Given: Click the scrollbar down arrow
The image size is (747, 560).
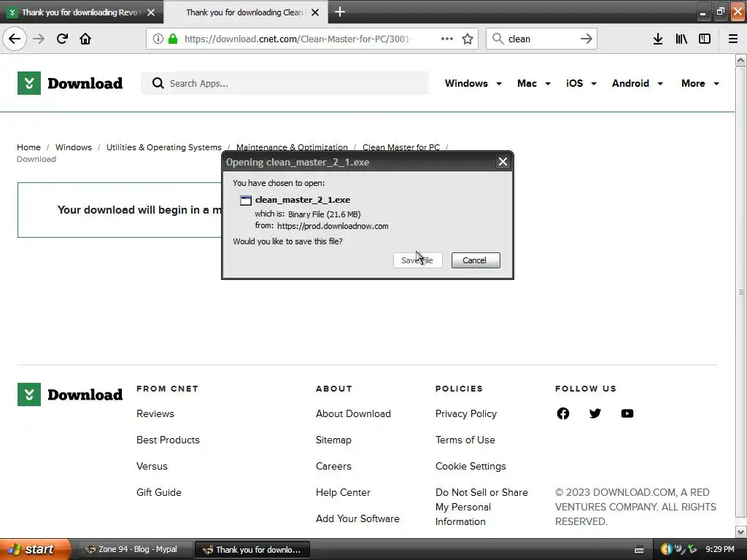Looking at the screenshot, I should pyautogui.click(x=740, y=532).
